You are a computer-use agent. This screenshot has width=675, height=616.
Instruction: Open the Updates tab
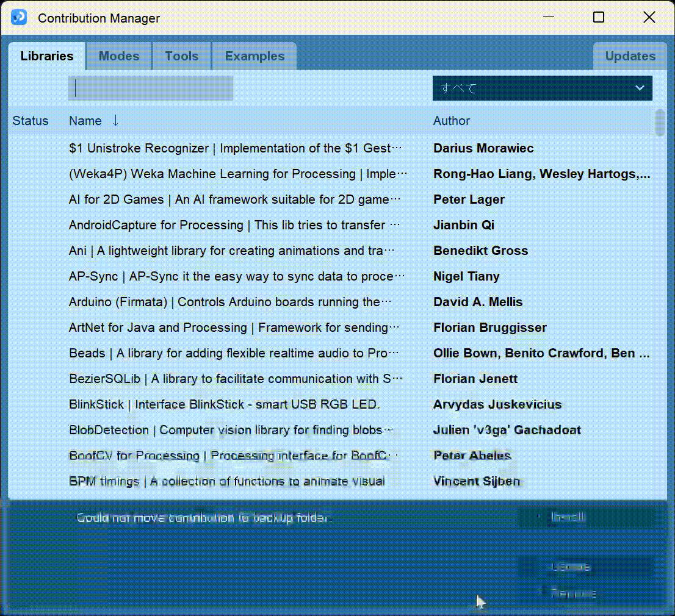630,56
